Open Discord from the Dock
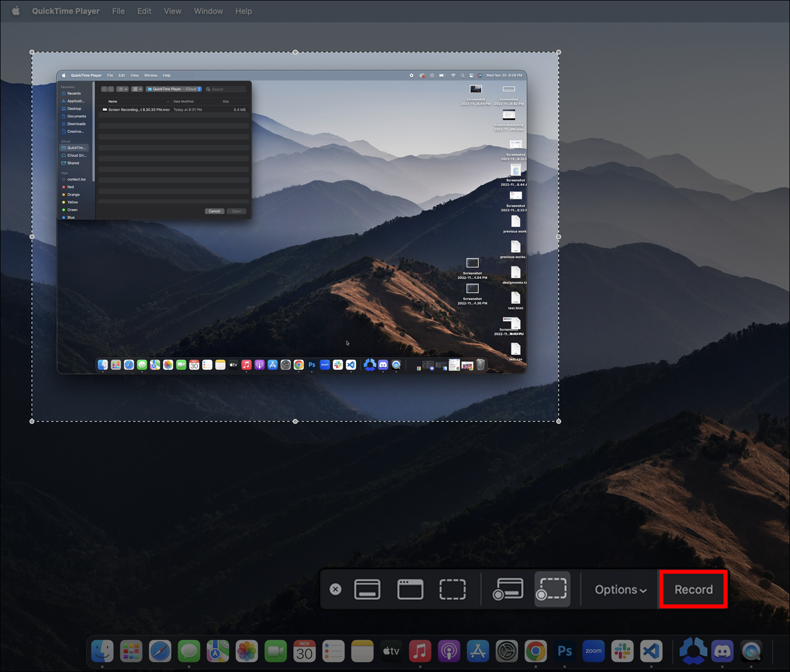 pyautogui.click(x=722, y=651)
